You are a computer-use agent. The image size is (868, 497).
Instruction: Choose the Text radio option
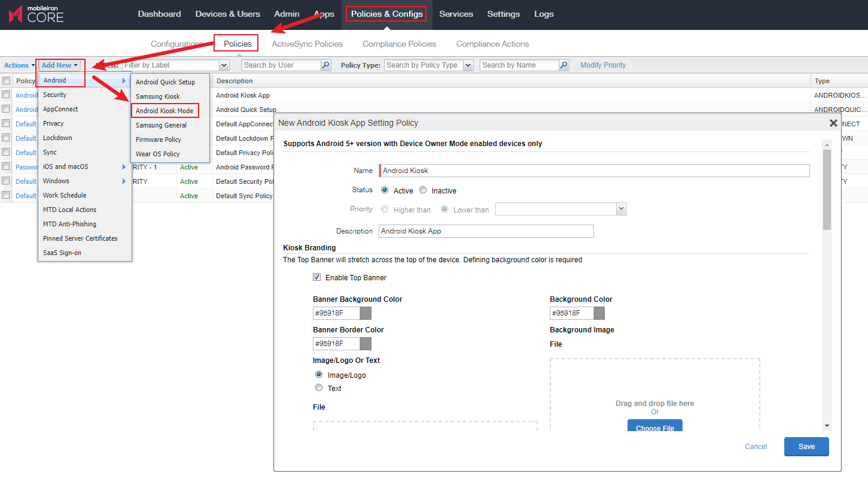point(319,388)
